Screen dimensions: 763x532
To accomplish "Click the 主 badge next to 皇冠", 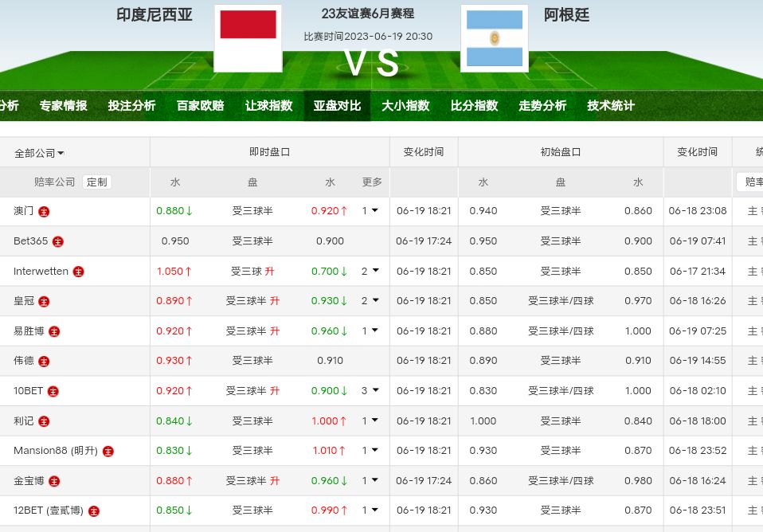I will pyautogui.click(x=44, y=301).
